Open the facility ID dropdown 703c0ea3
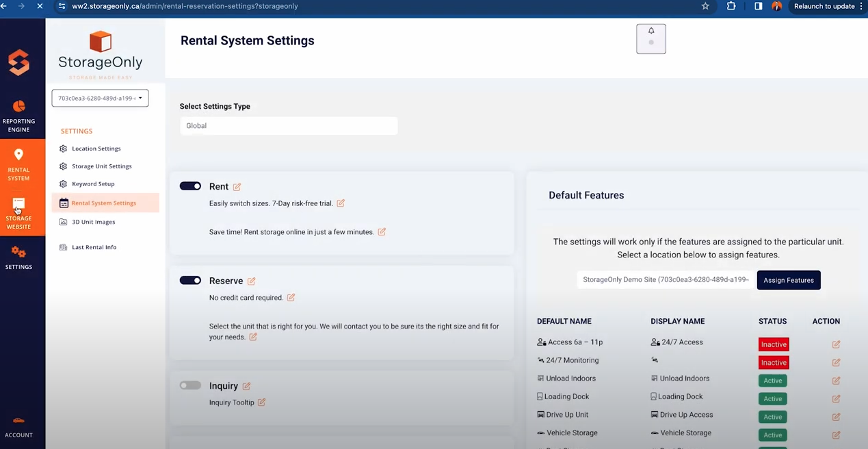Viewport: 868px width, 449px height. click(100, 98)
